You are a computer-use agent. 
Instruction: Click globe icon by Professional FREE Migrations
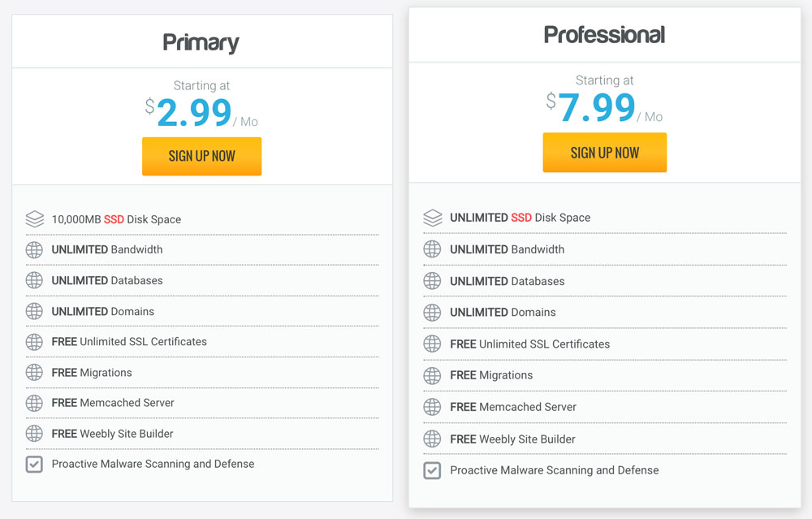pos(432,375)
